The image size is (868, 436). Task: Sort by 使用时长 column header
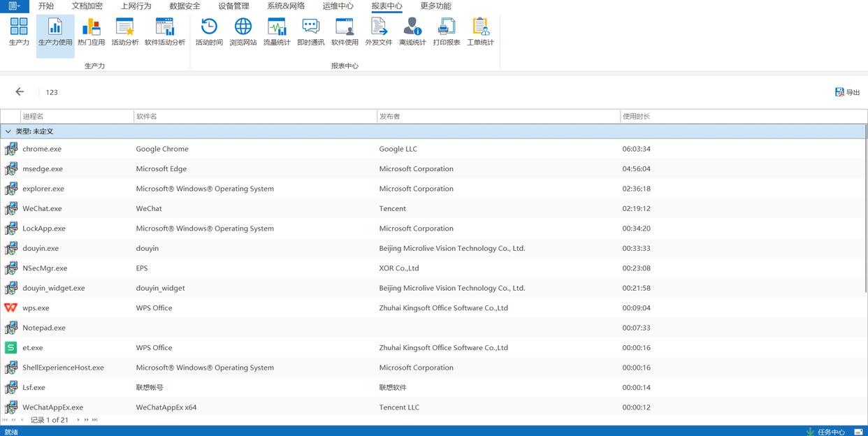click(x=636, y=117)
